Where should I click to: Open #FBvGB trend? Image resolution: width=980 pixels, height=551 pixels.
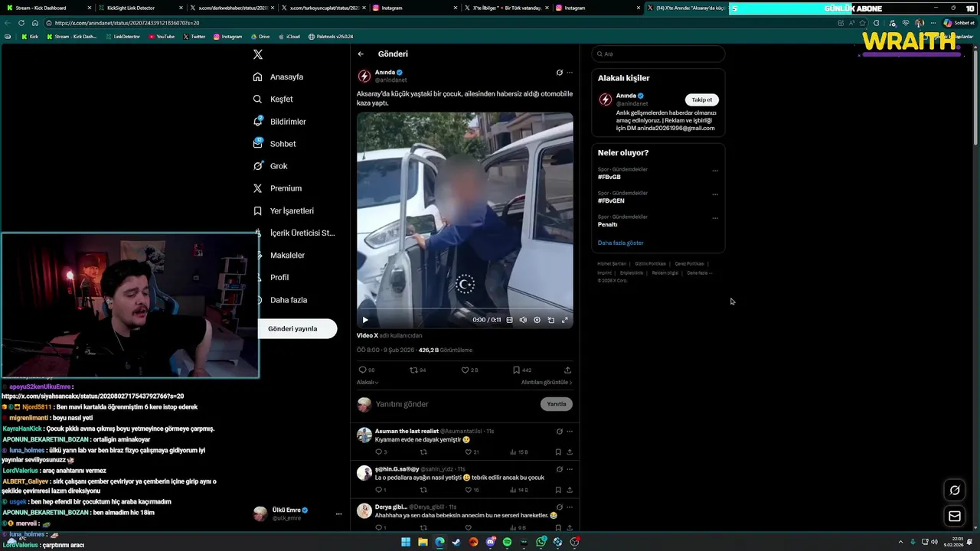click(609, 177)
